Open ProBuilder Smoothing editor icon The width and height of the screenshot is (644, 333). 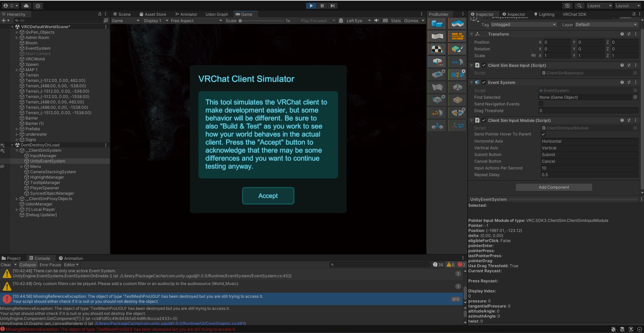(437, 36)
